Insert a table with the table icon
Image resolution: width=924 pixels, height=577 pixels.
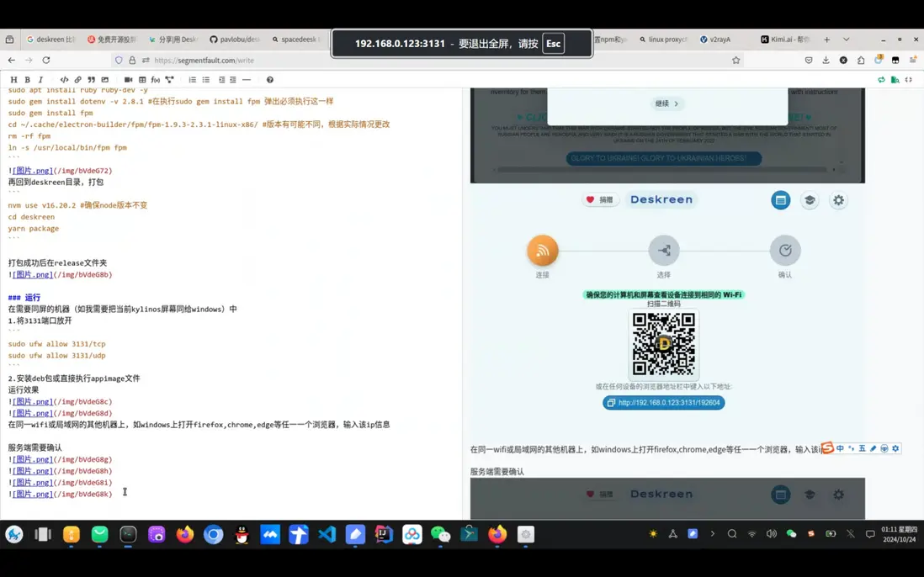click(x=144, y=78)
